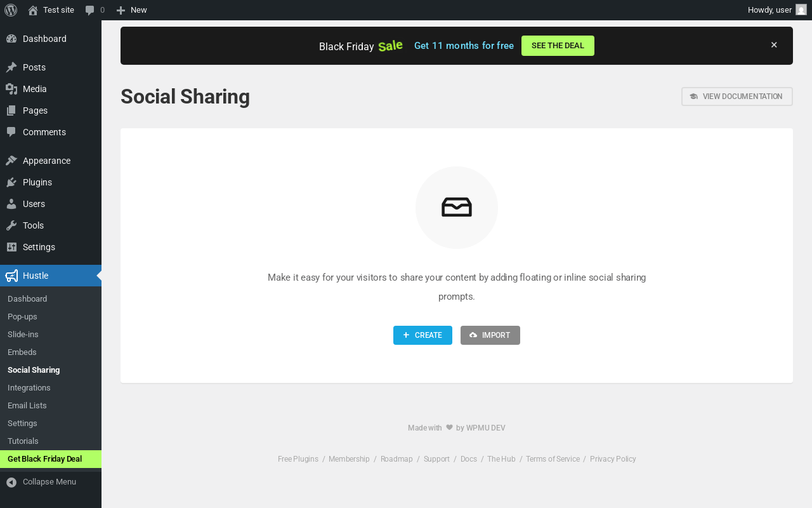Click VIEW DOCUMENTATION button
The image size is (812, 508).
737,97
